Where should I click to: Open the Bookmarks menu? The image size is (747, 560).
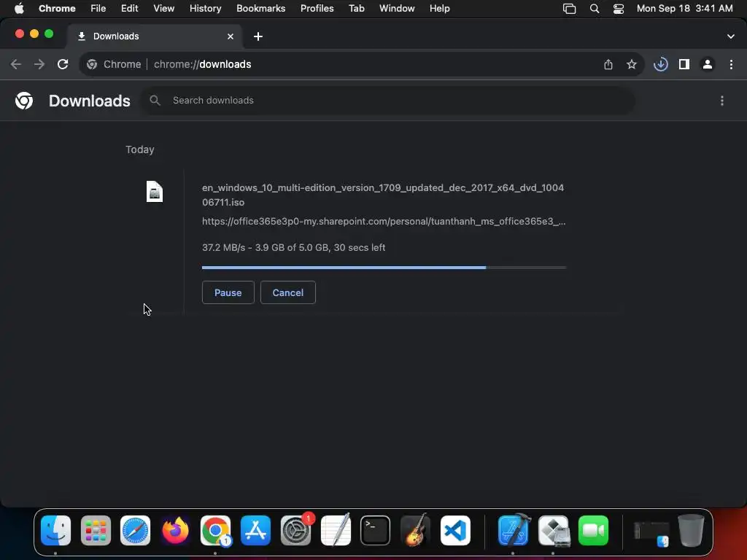tap(260, 9)
